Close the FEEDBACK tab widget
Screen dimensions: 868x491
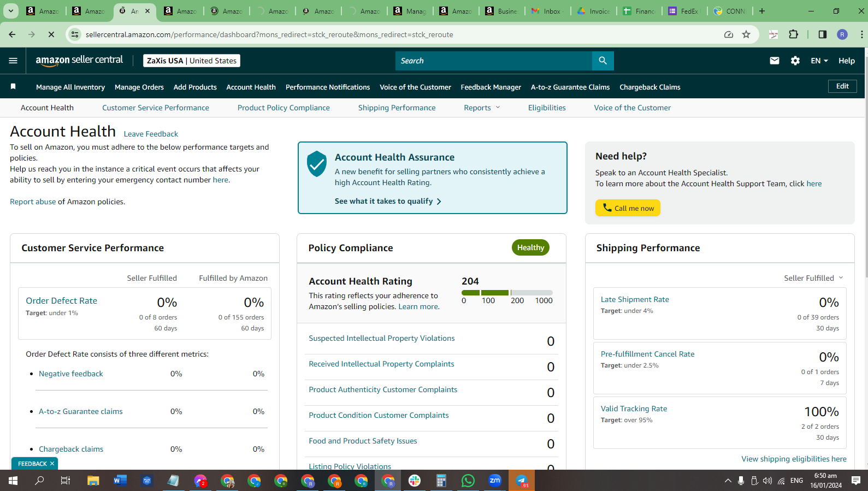pos(52,464)
